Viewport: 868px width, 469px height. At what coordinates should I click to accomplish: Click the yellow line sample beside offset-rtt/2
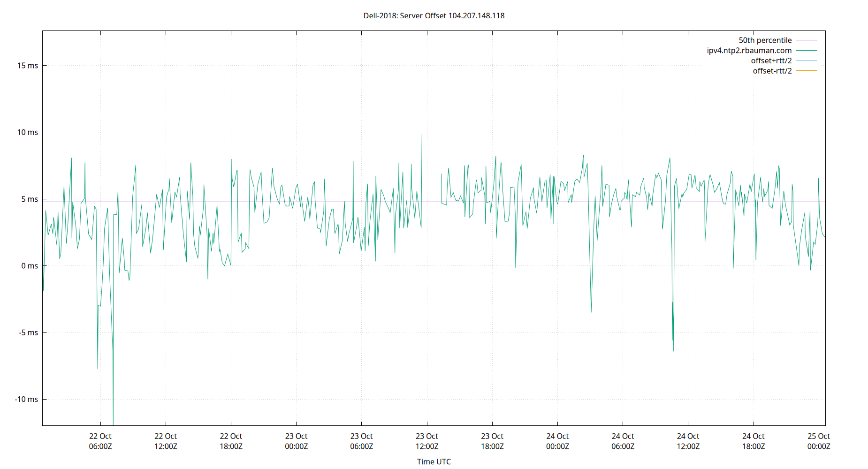tap(807, 71)
